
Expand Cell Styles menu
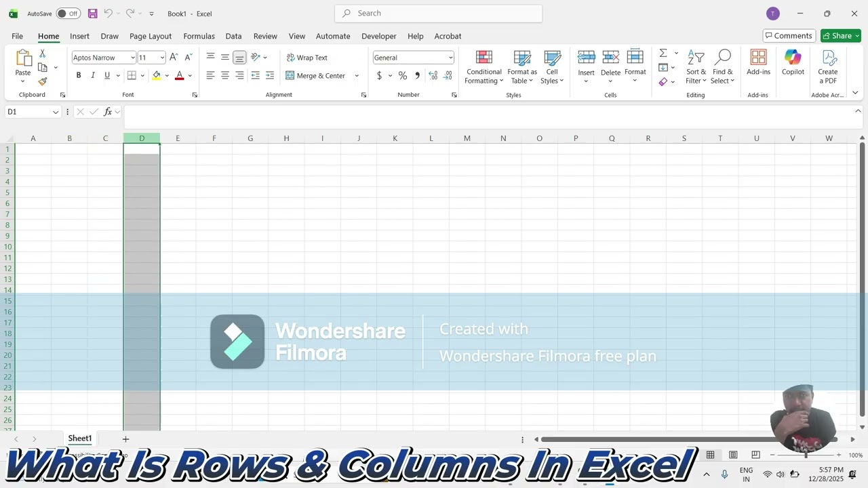[x=552, y=66]
